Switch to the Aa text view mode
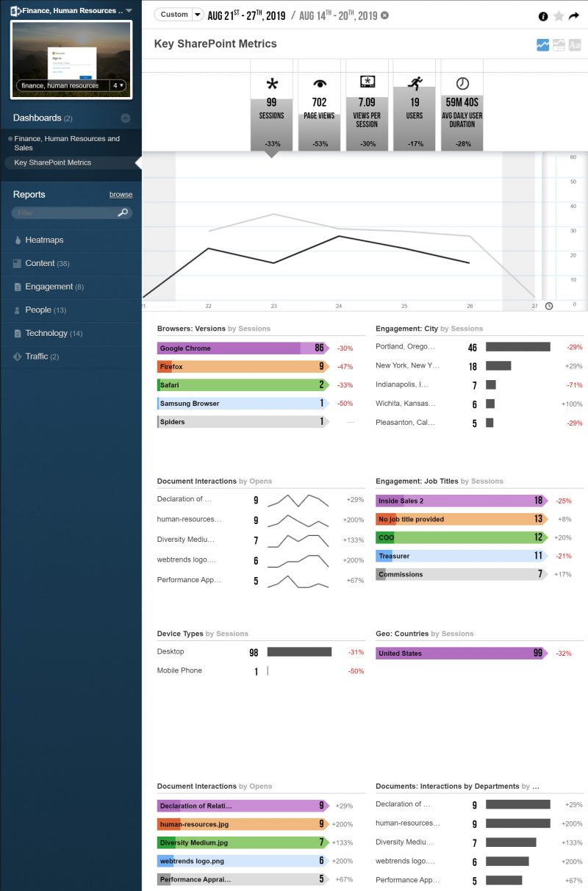 click(x=574, y=44)
